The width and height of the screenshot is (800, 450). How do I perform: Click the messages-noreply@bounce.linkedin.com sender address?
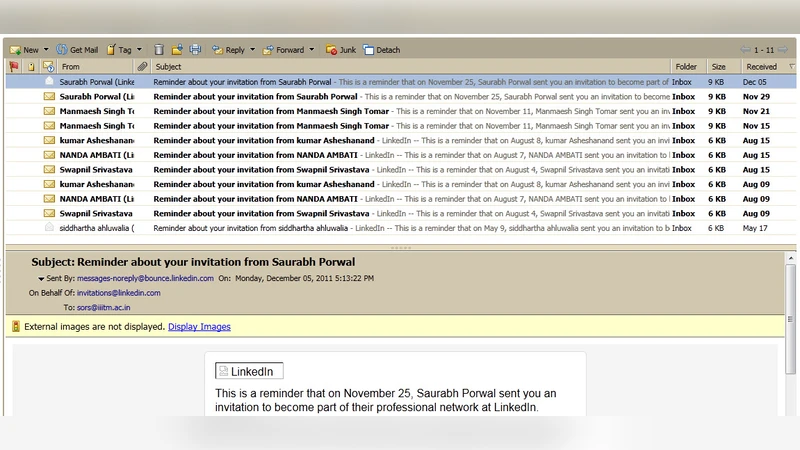145,279
